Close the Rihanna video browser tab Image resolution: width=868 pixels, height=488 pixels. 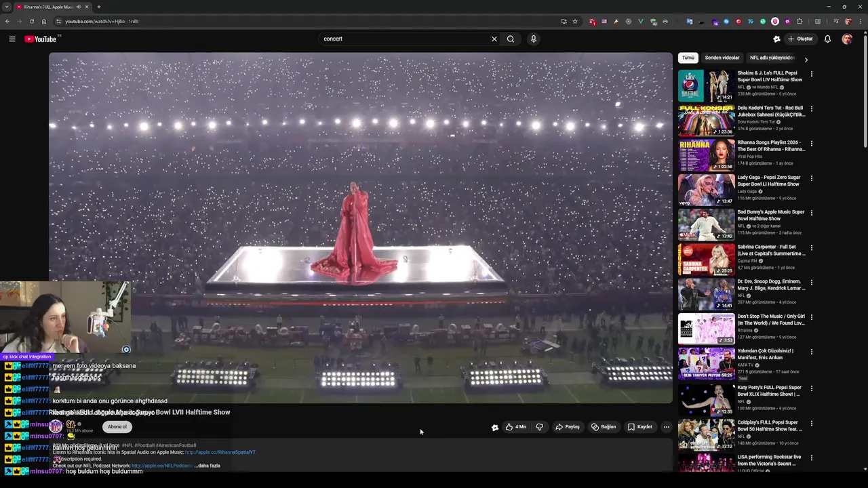coord(87,7)
